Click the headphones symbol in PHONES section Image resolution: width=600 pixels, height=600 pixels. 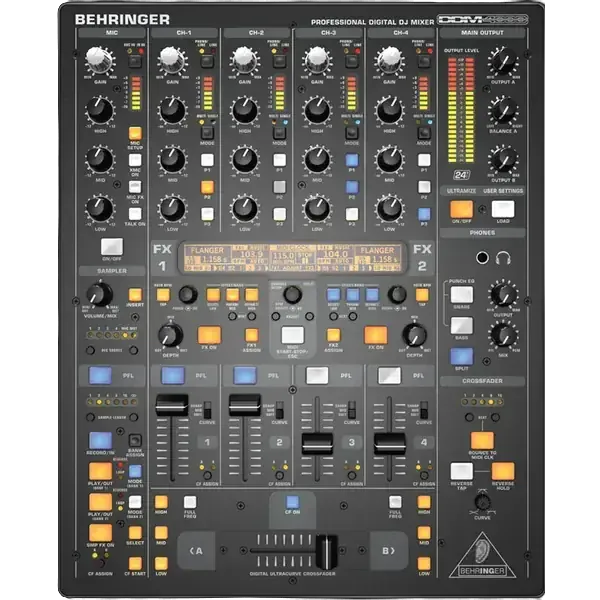click(503, 258)
